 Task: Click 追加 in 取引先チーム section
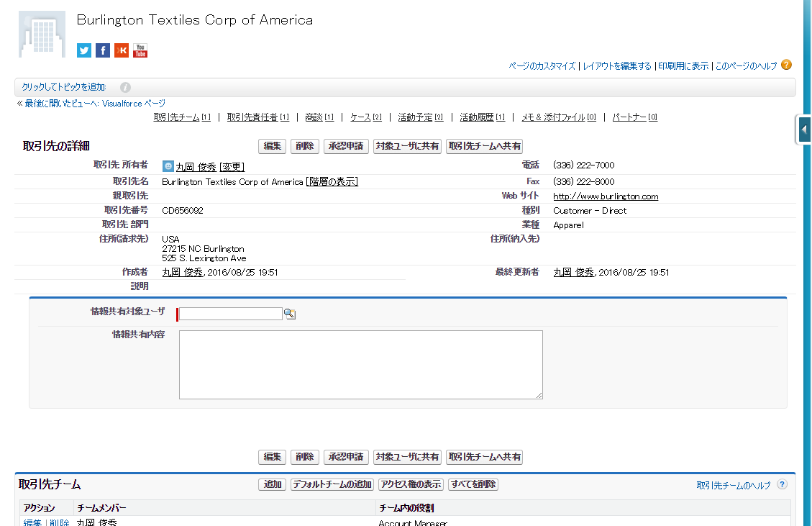pyautogui.click(x=273, y=484)
